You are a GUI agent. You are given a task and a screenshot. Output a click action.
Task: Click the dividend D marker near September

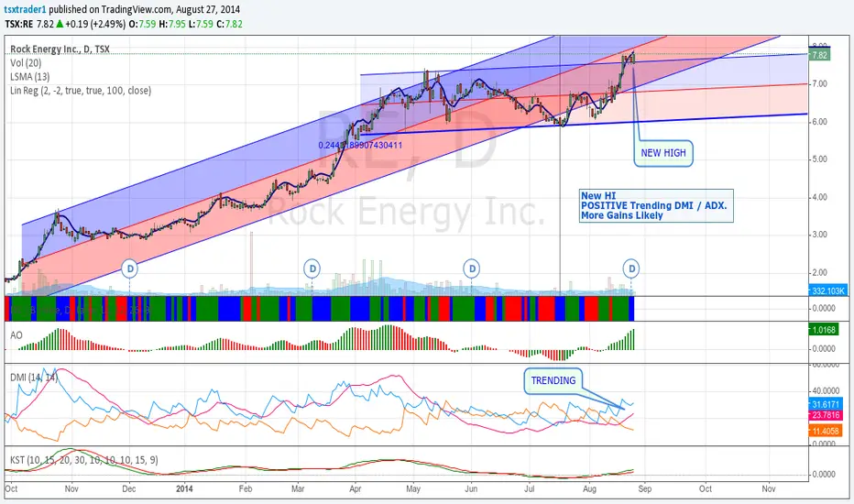pyautogui.click(x=631, y=268)
